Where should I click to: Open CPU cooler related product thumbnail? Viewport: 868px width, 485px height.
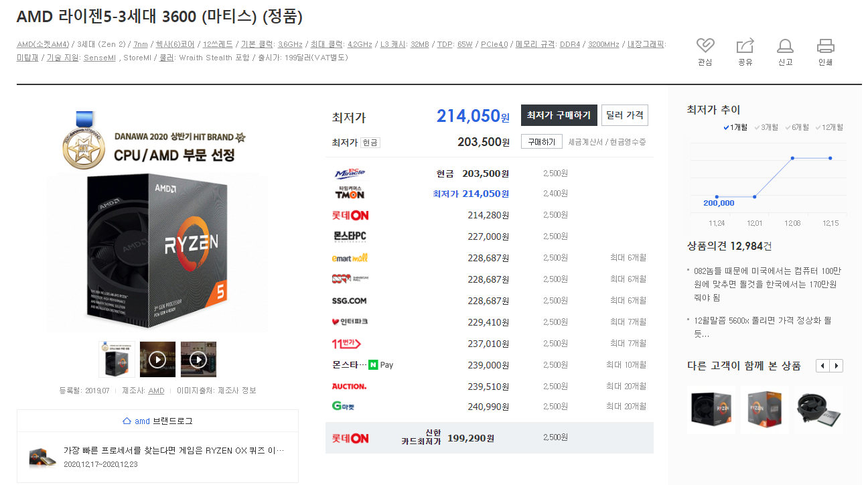pyautogui.click(x=818, y=410)
